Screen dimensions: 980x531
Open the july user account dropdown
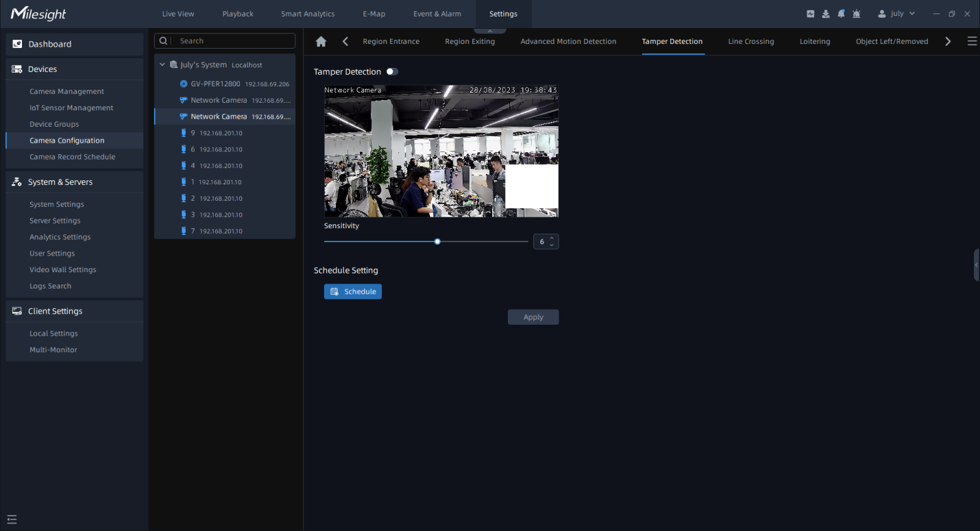(896, 13)
